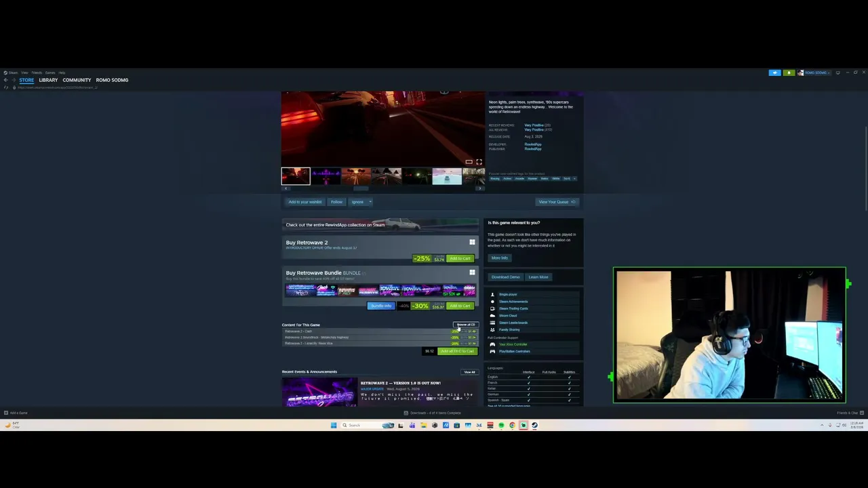Download the game demo
868x488 pixels.
pyautogui.click(x=505, y=277)
